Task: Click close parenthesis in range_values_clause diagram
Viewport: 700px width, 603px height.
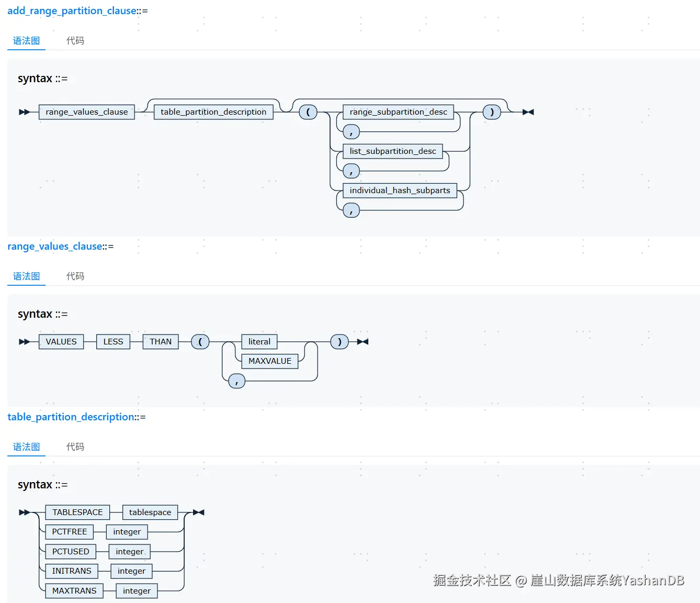Action: pos(340,342)
